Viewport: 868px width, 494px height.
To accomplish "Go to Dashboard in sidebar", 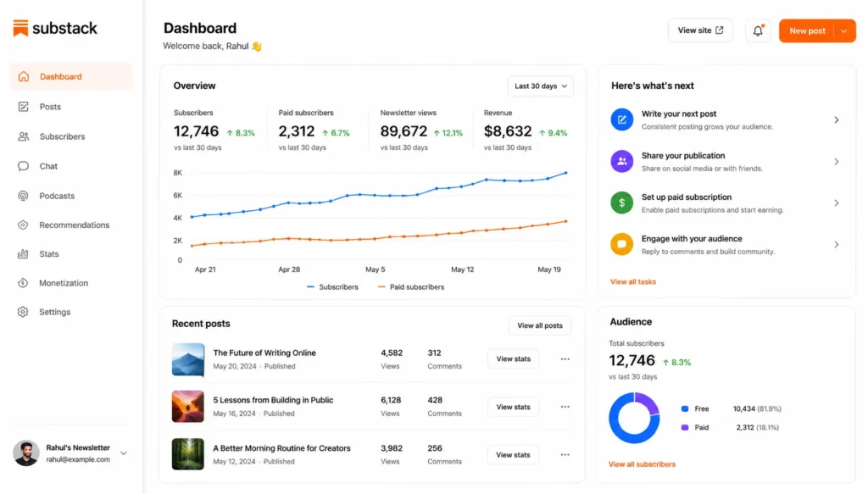I will click(x=71, y=76).
